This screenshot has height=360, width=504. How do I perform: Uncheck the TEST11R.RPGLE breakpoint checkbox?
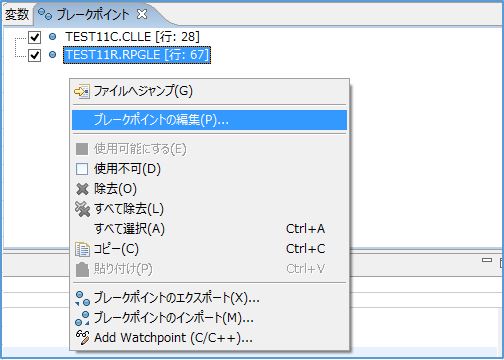(x=34, y=55)
